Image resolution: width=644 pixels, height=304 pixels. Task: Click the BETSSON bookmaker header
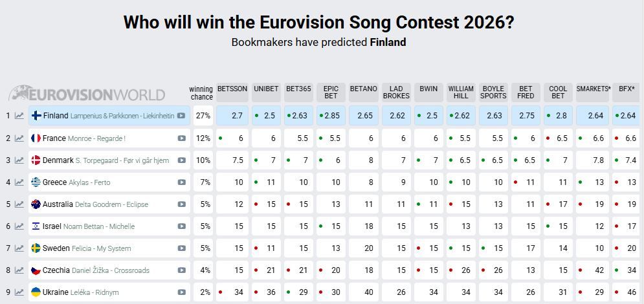pos(232,89)
